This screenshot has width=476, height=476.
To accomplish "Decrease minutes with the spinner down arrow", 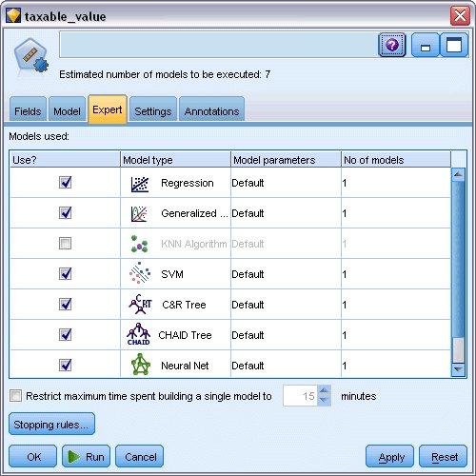I will click(324, 401).
